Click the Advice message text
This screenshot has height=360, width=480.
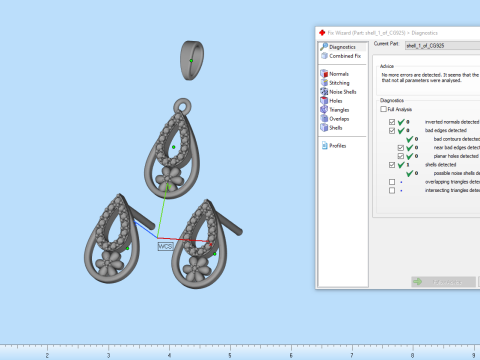430,78
